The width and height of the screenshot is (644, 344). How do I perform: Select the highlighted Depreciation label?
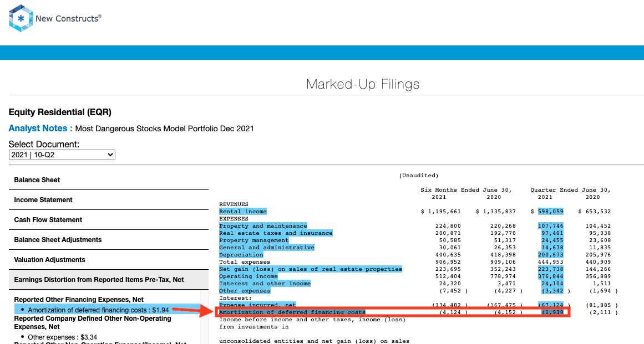(241, 255)
